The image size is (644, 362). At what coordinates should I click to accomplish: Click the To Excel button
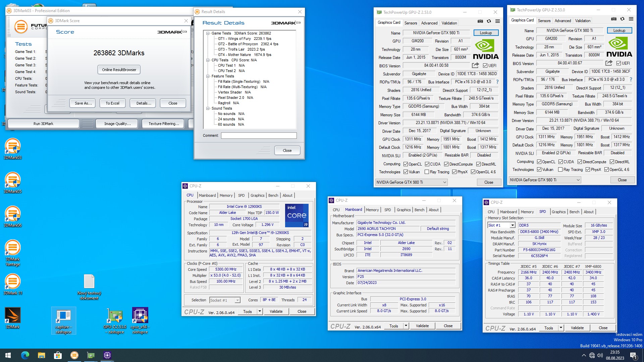pos(112,103)
